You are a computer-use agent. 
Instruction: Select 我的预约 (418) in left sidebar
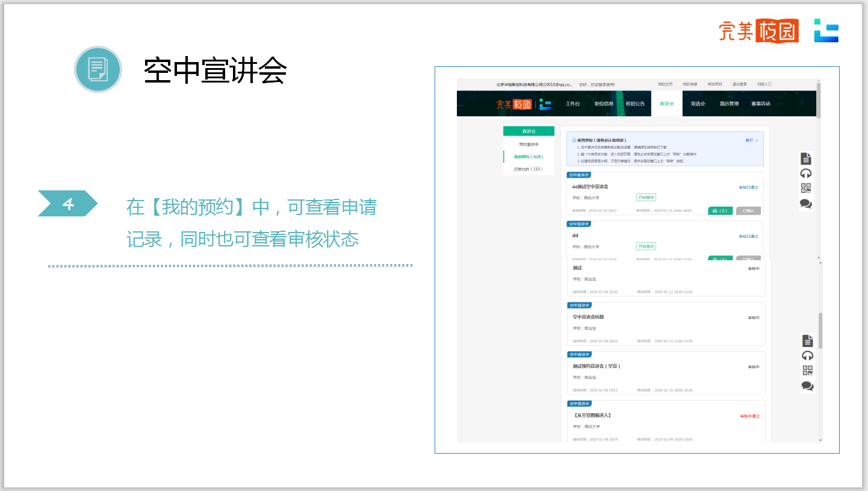(x=528, y=157)
